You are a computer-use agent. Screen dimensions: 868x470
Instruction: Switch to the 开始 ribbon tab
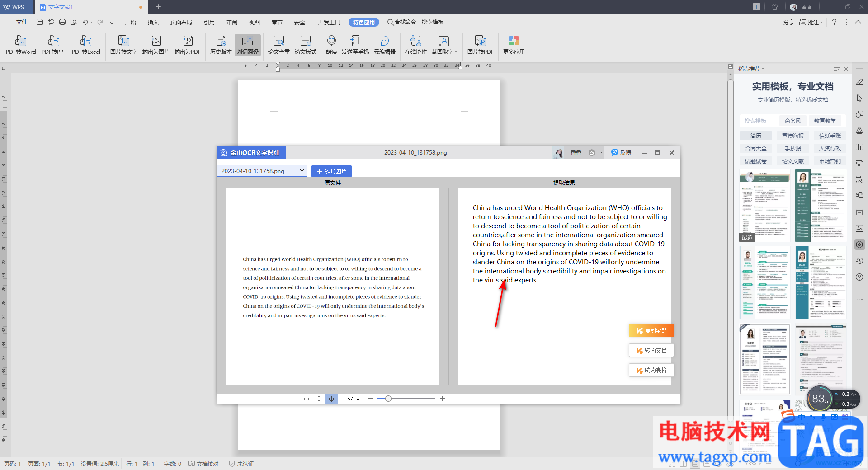(131, 22)
